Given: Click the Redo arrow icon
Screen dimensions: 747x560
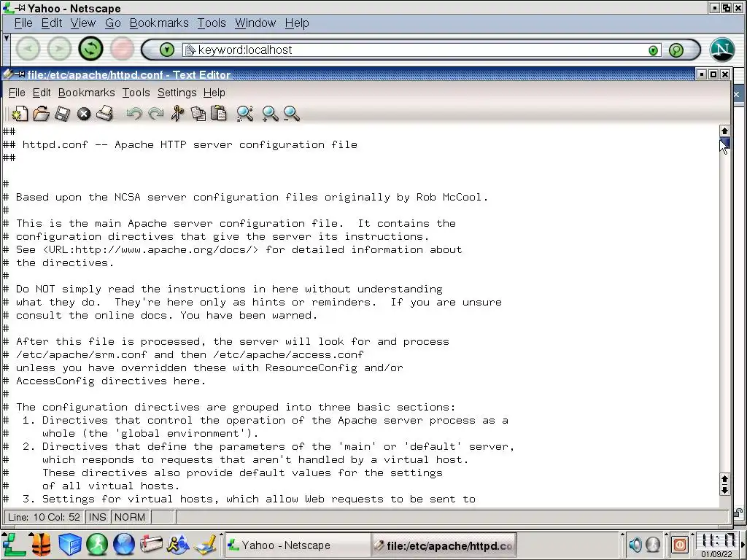Looking at the screenshot, I should click(x=156, y=114).
